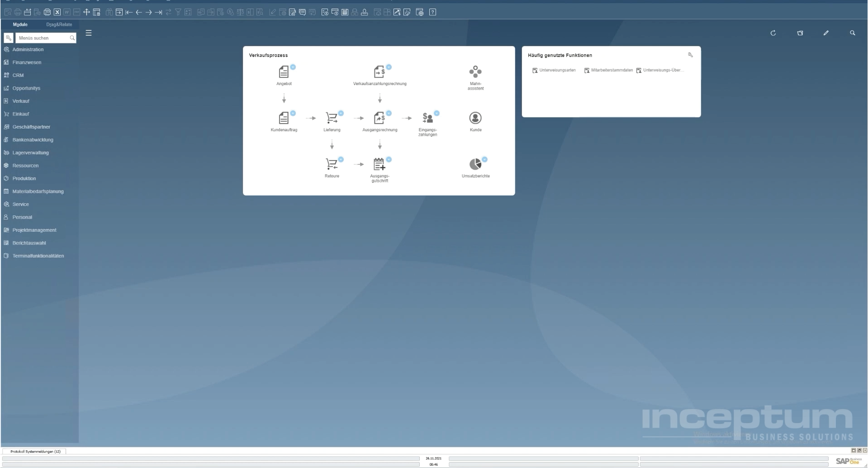
Task: Open the Finanzwesen module
Action: pos(27,62)
